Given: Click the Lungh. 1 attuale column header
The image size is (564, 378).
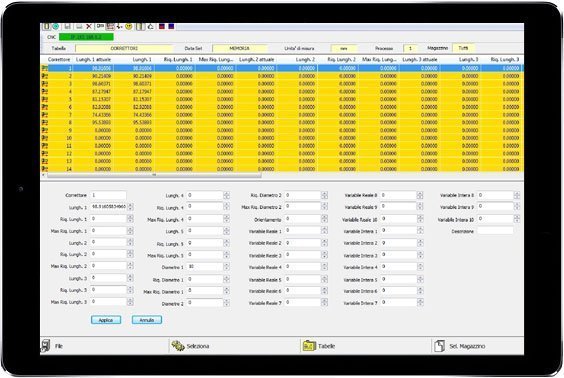Looking at the screenshot, I should 93,59.
